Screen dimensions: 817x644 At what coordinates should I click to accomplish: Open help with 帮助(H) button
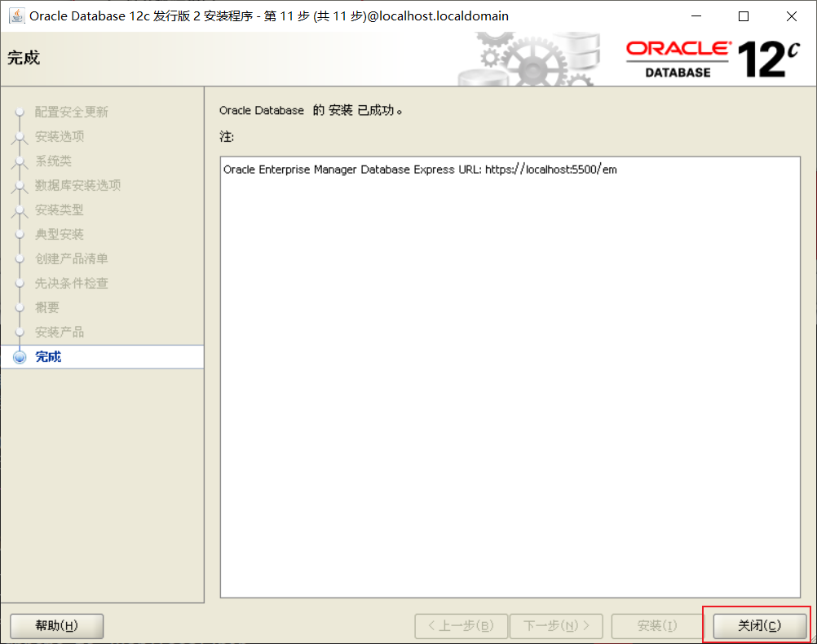57,625
